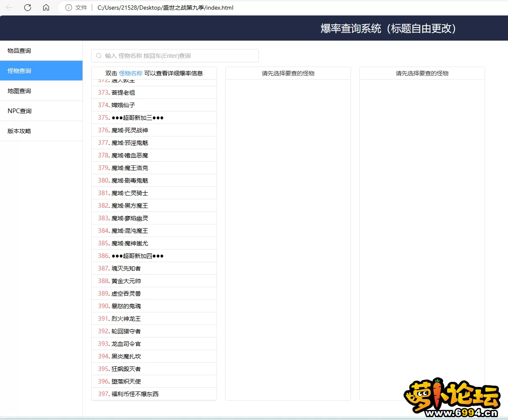Select monster 379. 魔域·魔王洛克

[154, 168]
